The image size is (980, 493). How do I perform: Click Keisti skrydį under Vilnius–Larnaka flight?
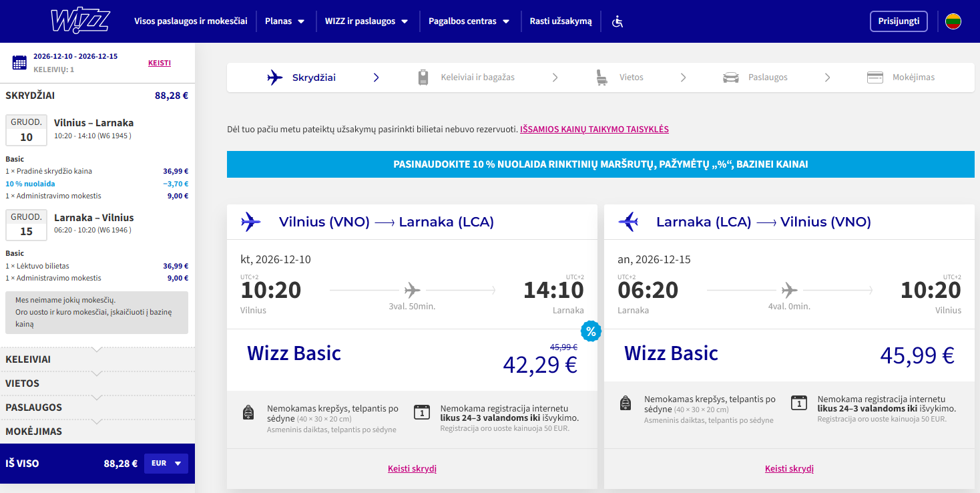[412, 469]
